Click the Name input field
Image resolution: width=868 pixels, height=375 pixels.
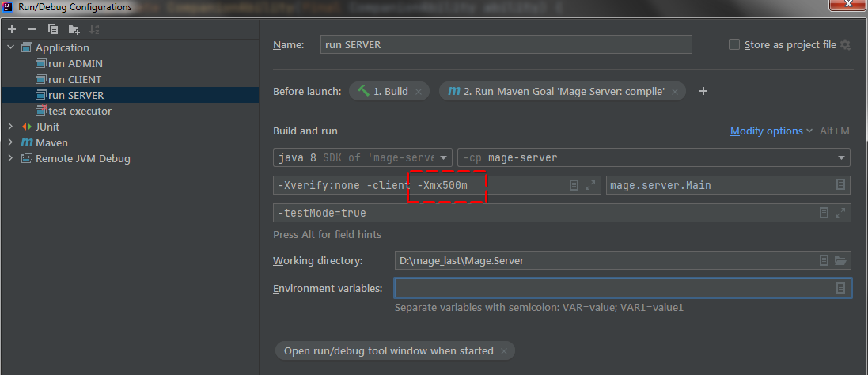tap(506, 44)
